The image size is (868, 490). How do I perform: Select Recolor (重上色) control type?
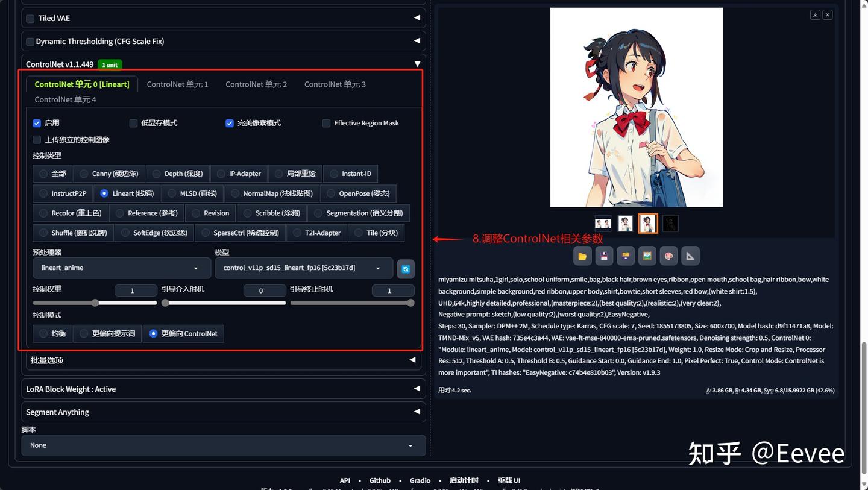coord(71,213)
